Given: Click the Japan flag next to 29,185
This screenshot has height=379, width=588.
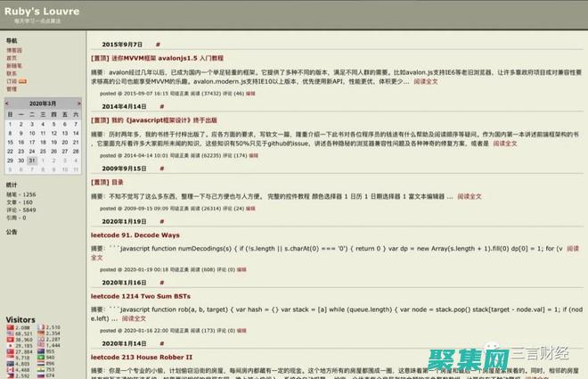Looking at the screenshot, I should tap(10, 346).
